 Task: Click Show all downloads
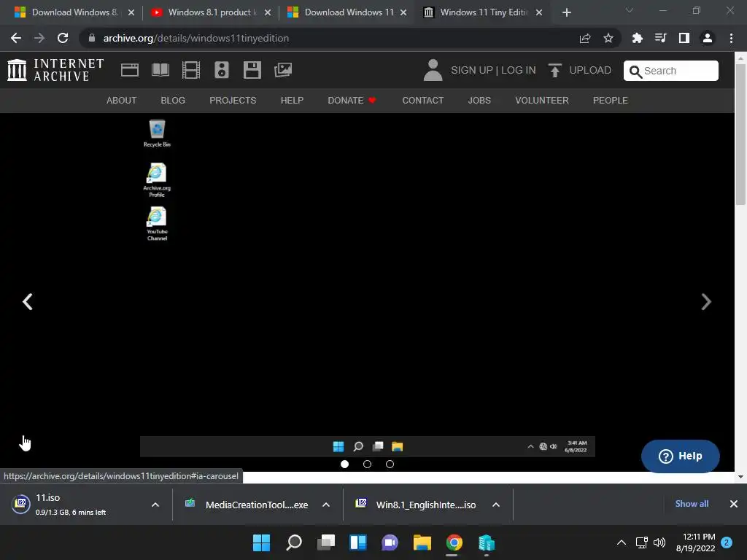pyautogui.click(x=692, y=504)
